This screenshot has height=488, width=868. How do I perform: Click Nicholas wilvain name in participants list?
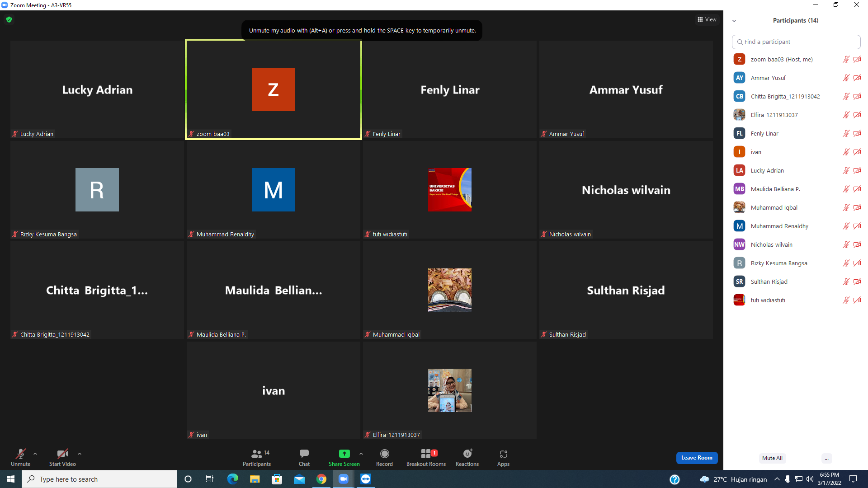tap(771, 244)
